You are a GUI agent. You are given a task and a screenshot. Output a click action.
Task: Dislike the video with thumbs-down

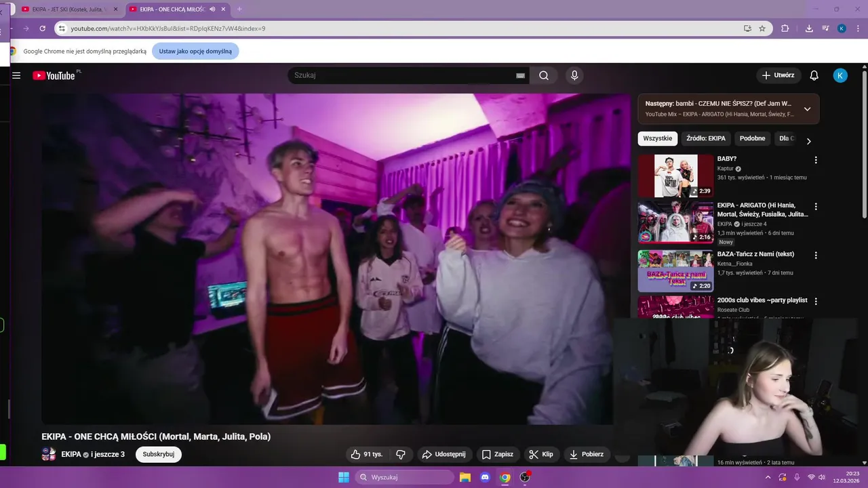point(401,454)
